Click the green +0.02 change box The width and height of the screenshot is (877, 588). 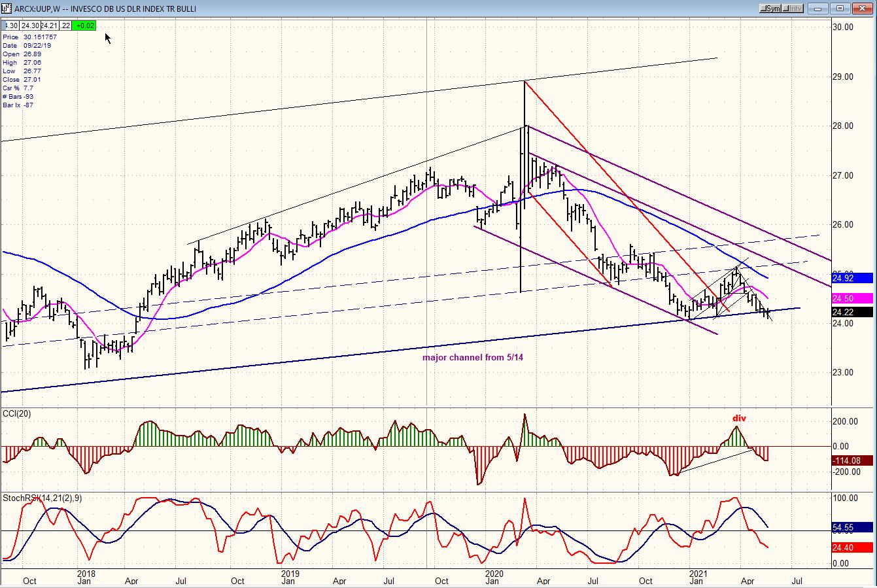coord(85,26)
